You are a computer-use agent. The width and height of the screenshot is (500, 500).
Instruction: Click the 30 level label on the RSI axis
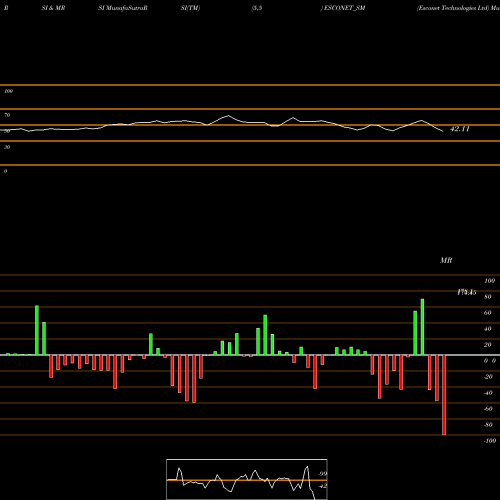[x=7, y=147]
